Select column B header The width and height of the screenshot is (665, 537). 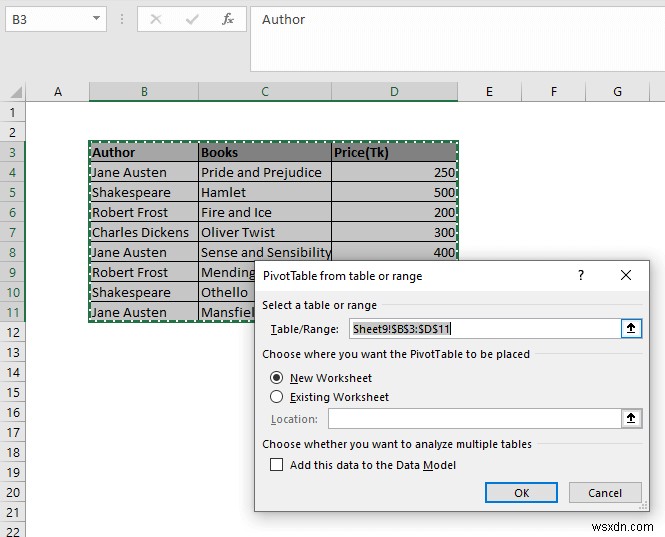pyautogui.click(x=144, y=92)
